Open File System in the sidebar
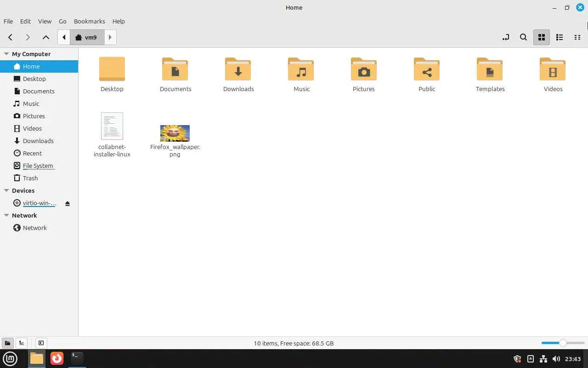588x368 pixels. pos(39,166)
